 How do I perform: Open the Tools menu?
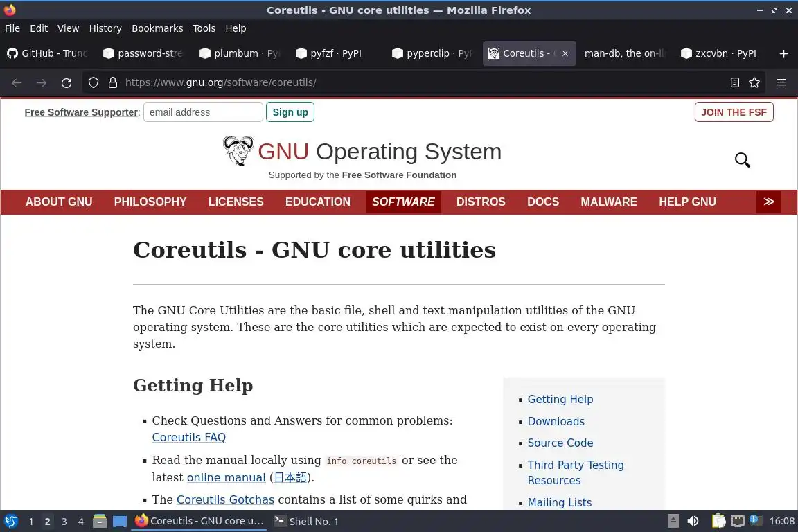coord(204,28)
